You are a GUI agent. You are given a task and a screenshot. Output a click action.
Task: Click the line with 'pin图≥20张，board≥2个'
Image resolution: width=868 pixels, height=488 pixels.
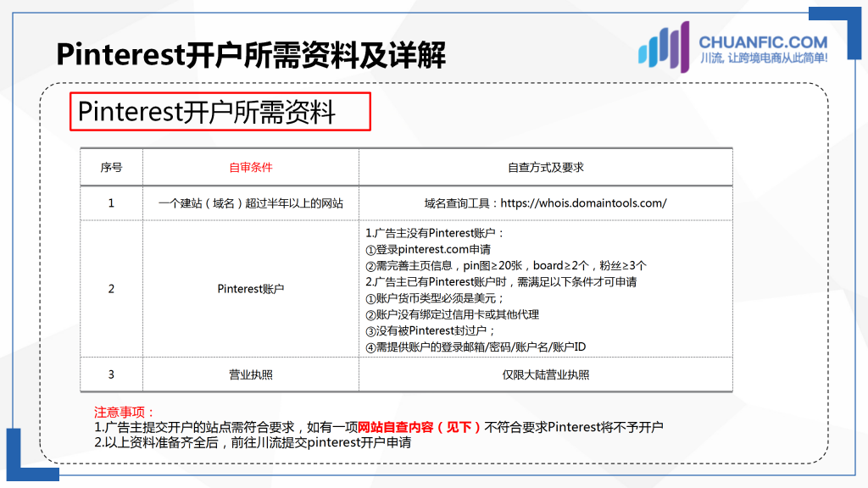point(506,265)
